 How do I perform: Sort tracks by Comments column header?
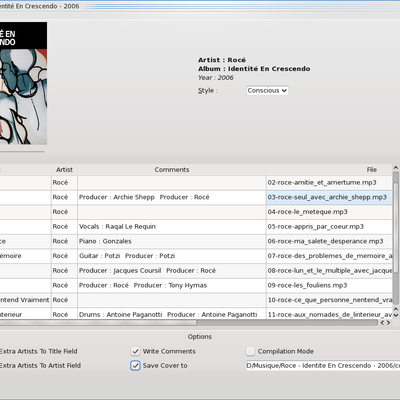coord(172,170)
